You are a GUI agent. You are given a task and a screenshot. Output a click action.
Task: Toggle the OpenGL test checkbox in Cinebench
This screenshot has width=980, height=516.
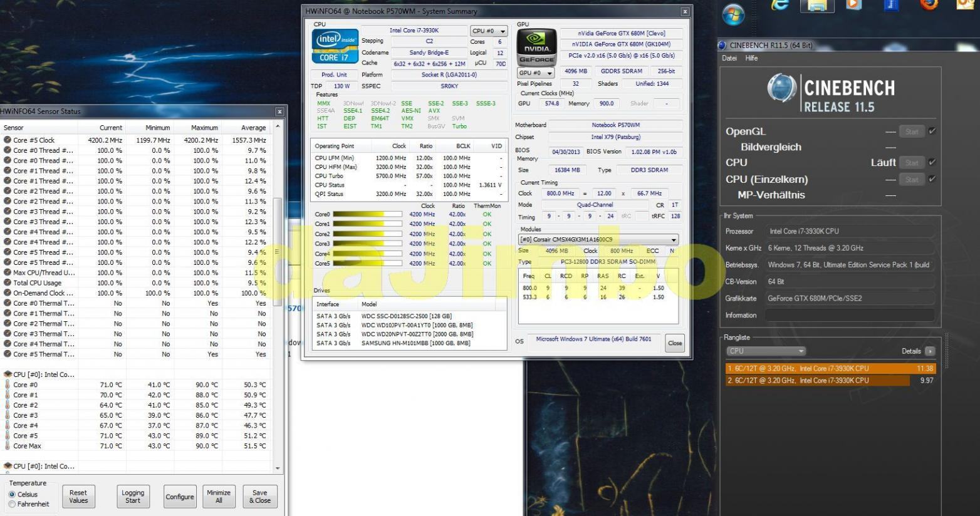pos(932,132)
